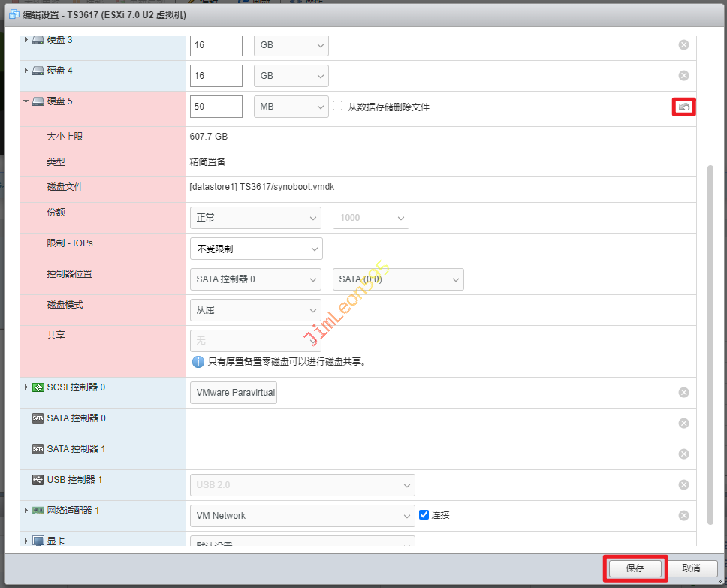This screenshot has height=588, width=727.
Task: Click the vertical scrollbar of the settings list
Action: tap(710, 338)
